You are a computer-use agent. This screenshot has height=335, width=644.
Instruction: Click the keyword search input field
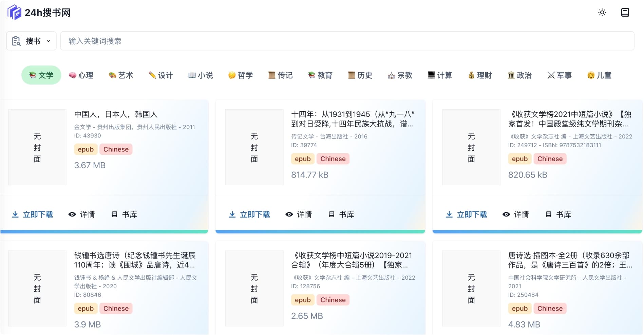347,41
